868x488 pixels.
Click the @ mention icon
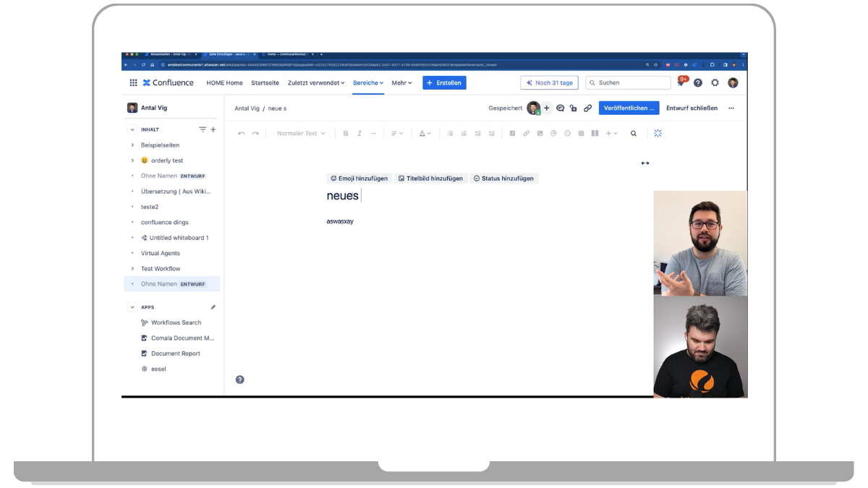point(553,133)
